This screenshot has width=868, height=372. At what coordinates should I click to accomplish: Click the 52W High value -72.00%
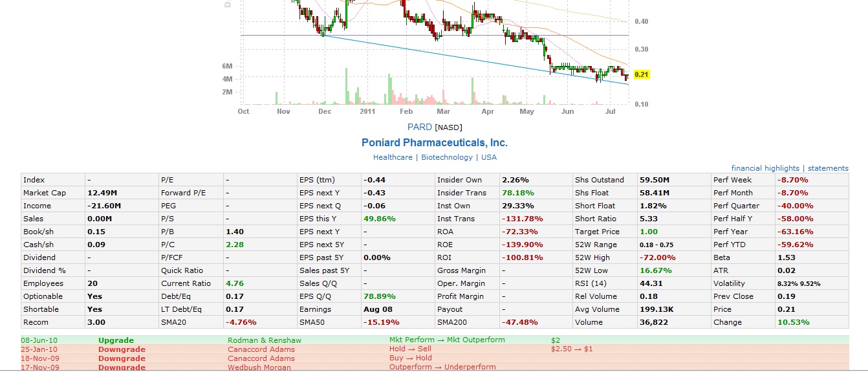coord(658,257)
